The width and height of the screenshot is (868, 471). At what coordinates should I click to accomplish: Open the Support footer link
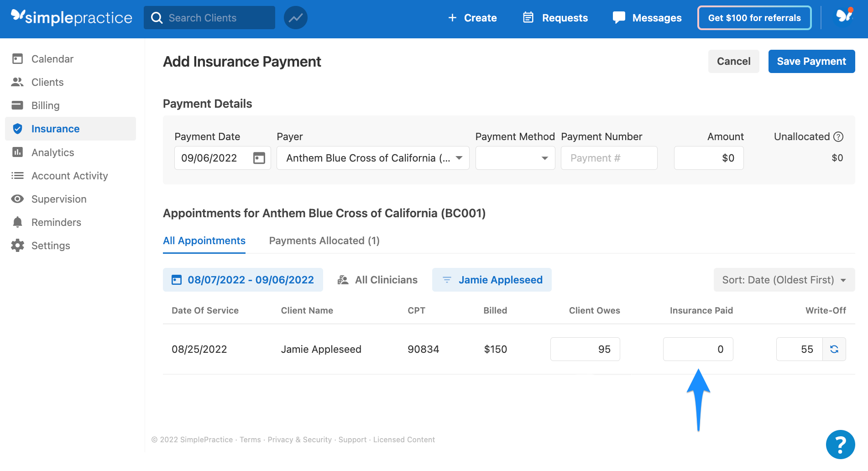pos(352,440)
